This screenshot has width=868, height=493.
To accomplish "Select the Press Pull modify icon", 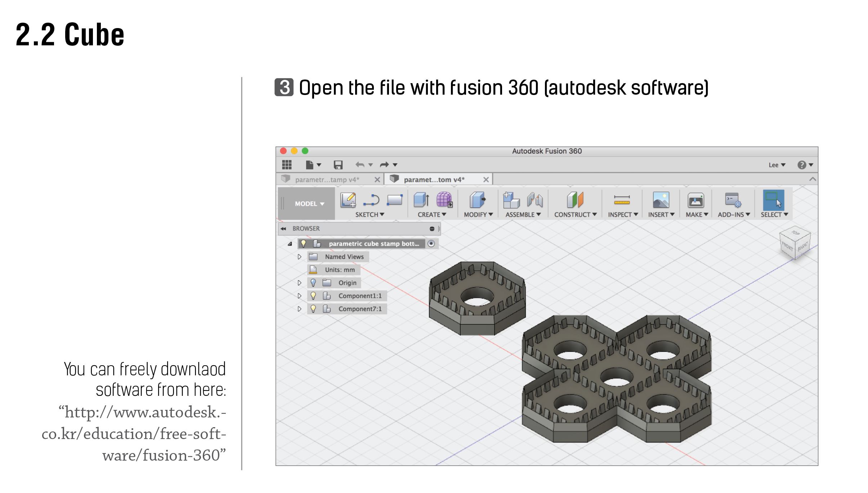I will tap(478, 200).
